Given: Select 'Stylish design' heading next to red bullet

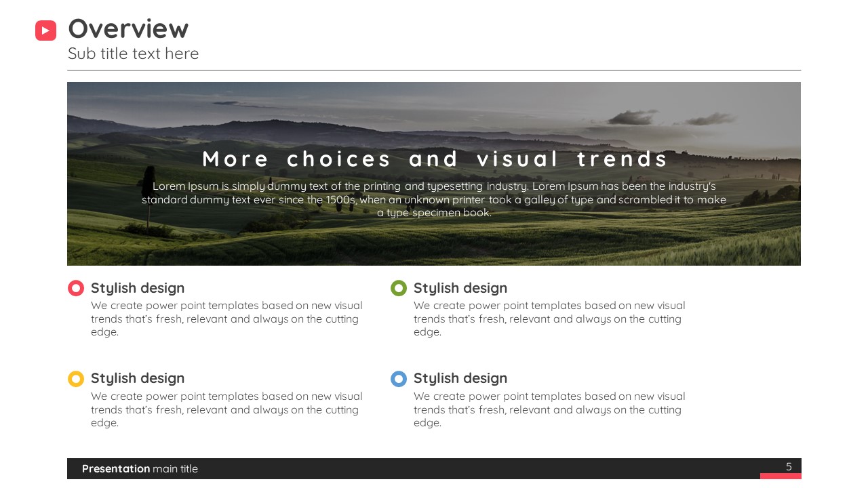Looking at the screenshot, I should (138, 288).
